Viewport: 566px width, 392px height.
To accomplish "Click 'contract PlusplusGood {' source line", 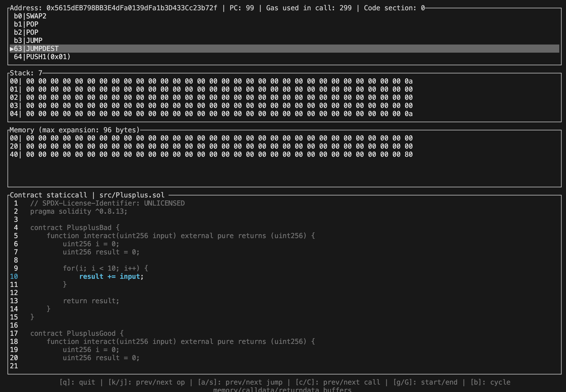I will click(77, 333).
